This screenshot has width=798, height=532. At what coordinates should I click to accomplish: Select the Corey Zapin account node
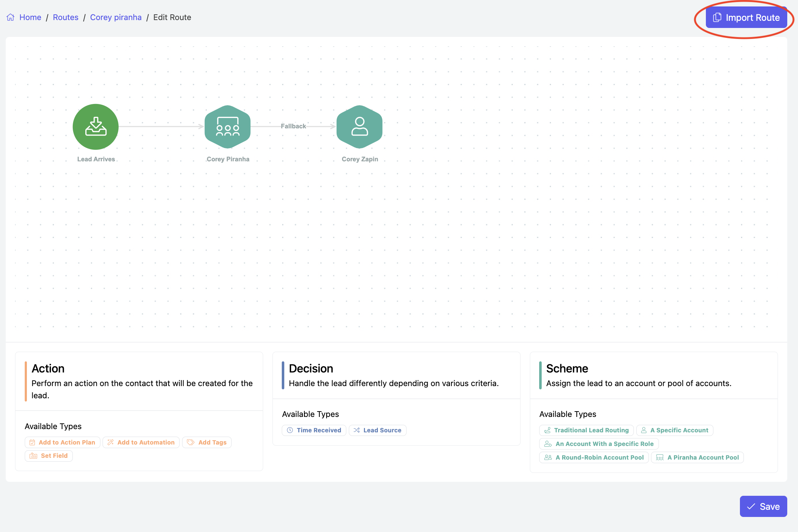[360, 127]
